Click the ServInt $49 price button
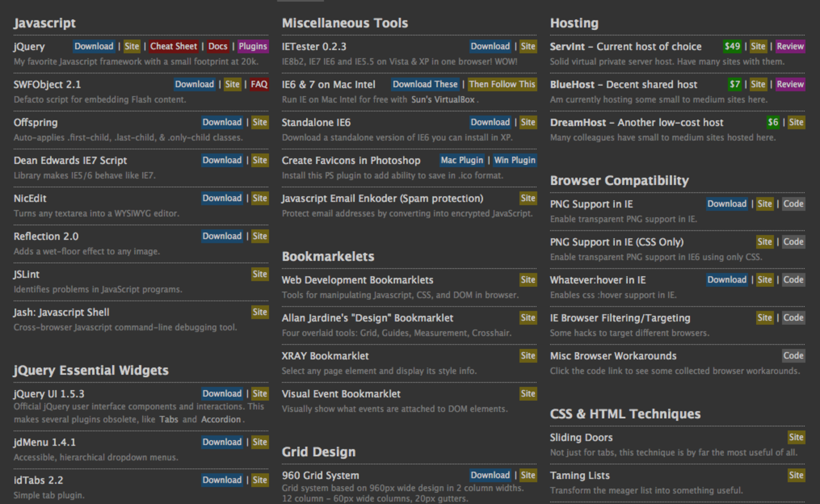This screenshot has height=504, width=820. (x=732, y=46)
